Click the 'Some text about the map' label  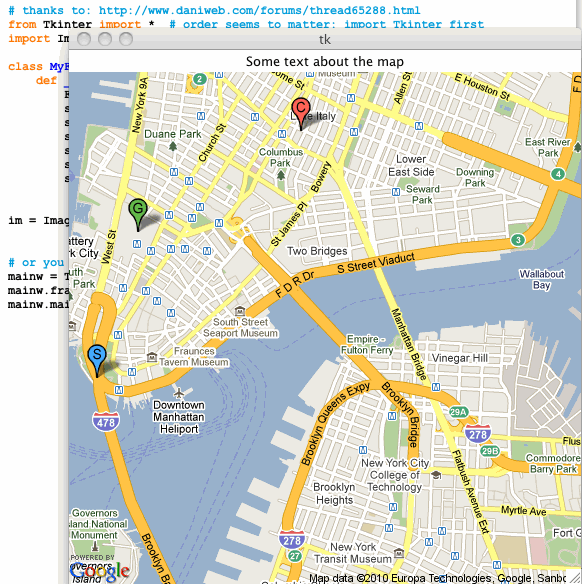[x=325, y=61]
